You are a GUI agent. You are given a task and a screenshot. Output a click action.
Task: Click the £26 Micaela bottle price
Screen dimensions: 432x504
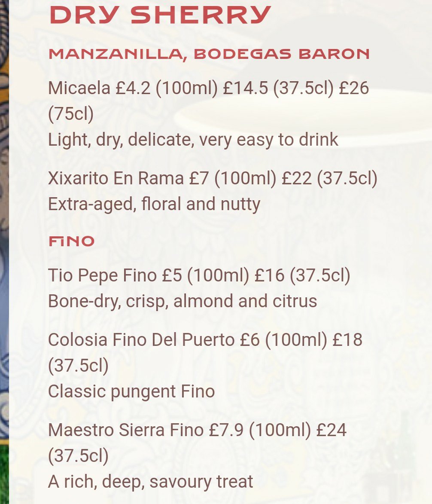point(354,88)
